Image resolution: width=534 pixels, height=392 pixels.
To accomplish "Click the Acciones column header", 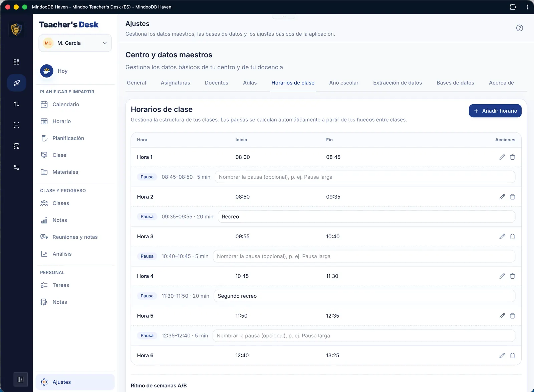I will (505, 140).
